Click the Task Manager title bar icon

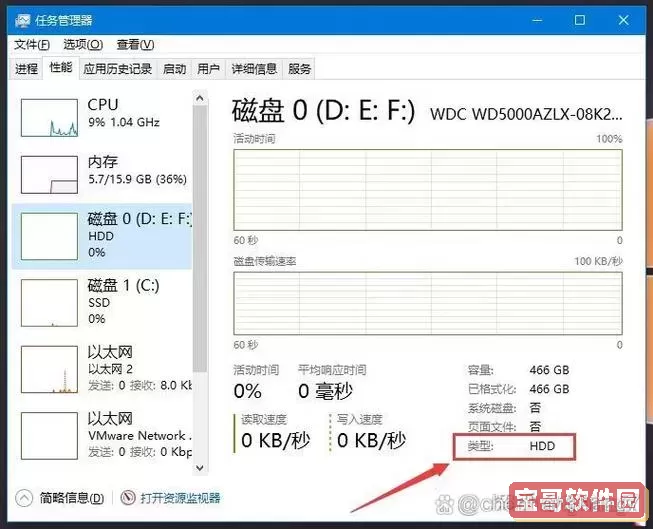pos(22,20)
